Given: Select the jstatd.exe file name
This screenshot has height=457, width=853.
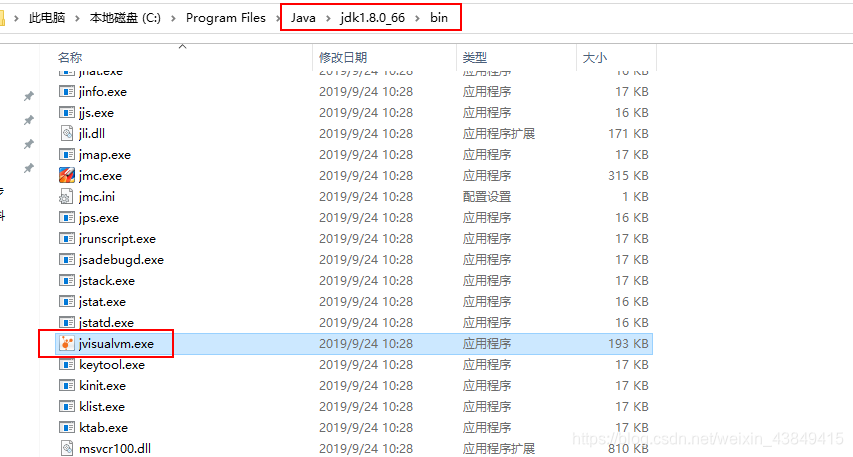Looking at the screenshot, I should (106, 323).
